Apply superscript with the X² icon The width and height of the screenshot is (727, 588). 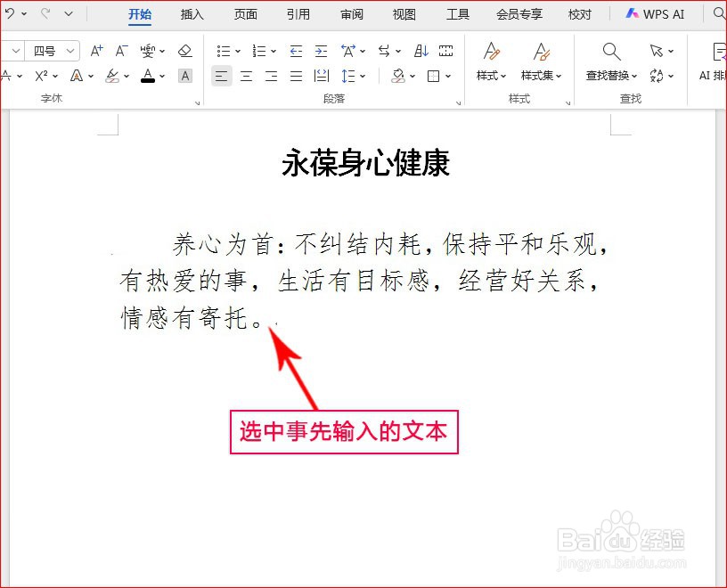pos(41,76)
